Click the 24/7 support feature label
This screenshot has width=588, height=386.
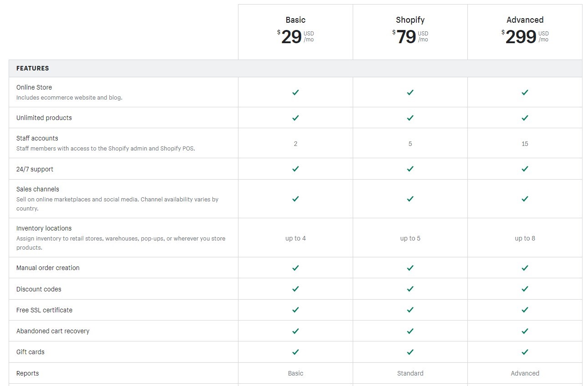point(35,169)
